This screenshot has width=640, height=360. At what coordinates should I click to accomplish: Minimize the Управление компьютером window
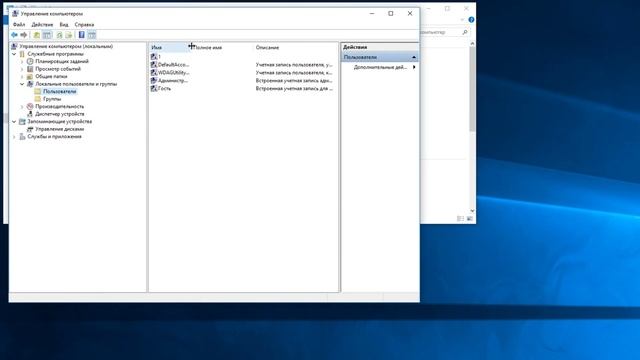click(x=372, y=13)
